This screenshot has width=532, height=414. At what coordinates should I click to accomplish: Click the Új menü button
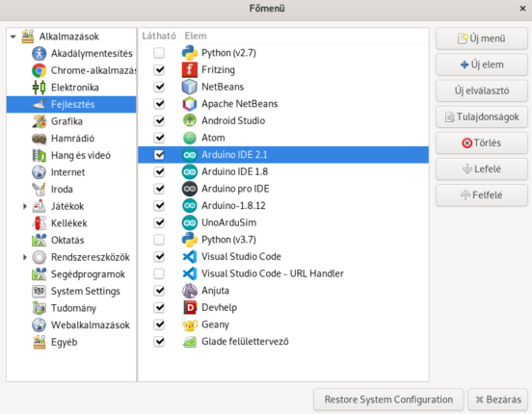click(482, 39)
